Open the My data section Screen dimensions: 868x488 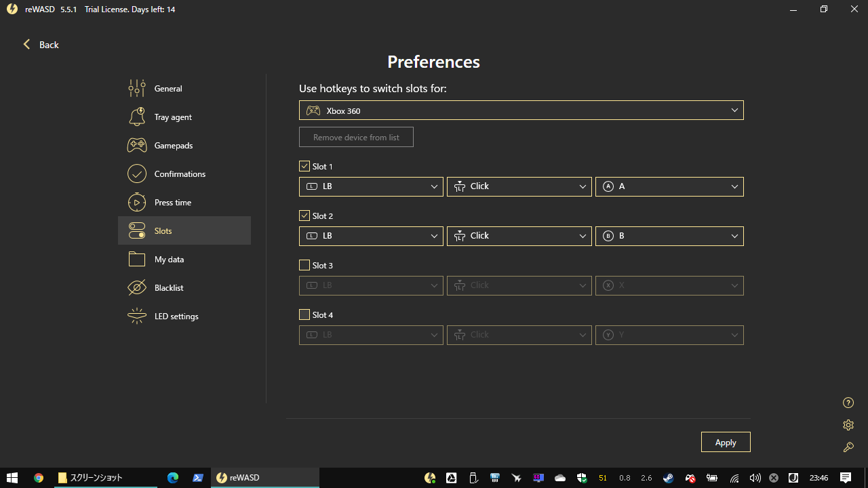tap(170, 259)
